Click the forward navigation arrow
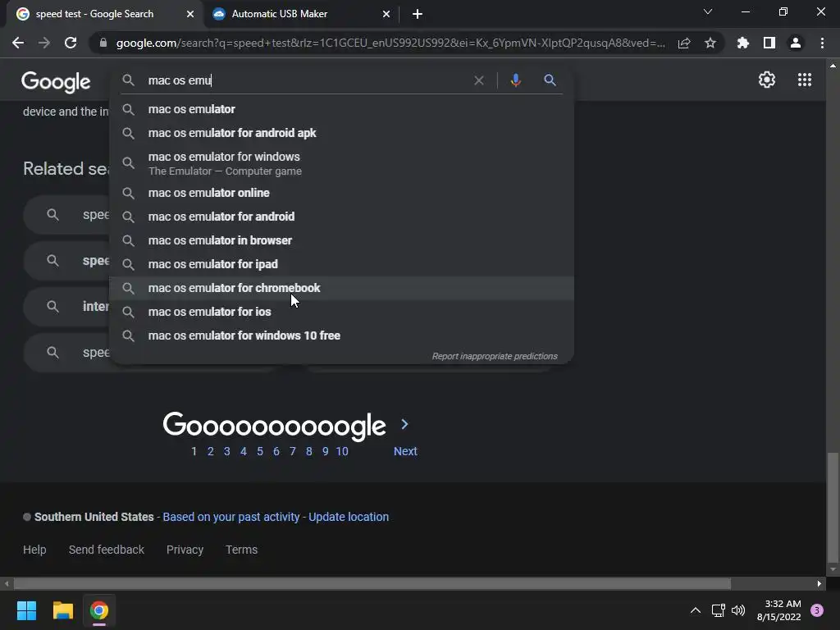The height and width of the screenshot is (630, 840). (44, 43)
